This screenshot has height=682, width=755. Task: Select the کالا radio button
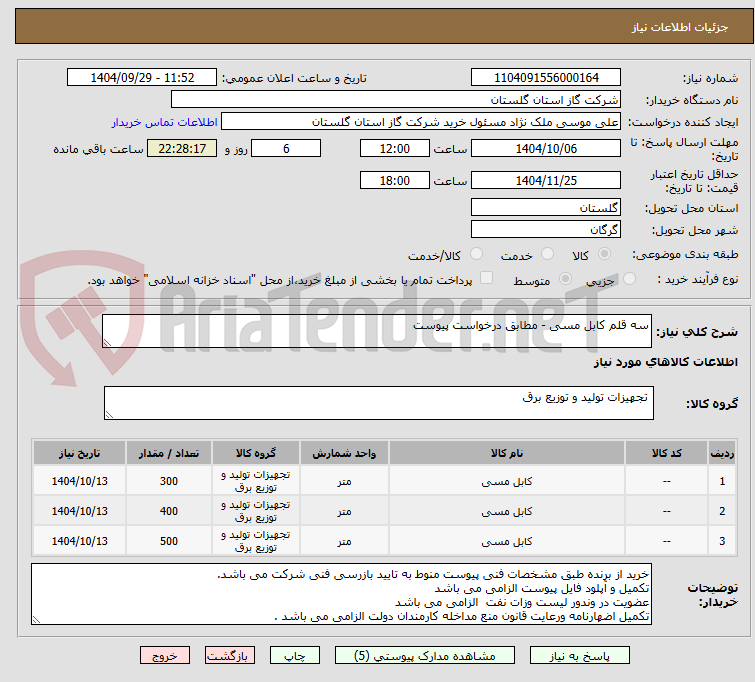coord(604,254)
